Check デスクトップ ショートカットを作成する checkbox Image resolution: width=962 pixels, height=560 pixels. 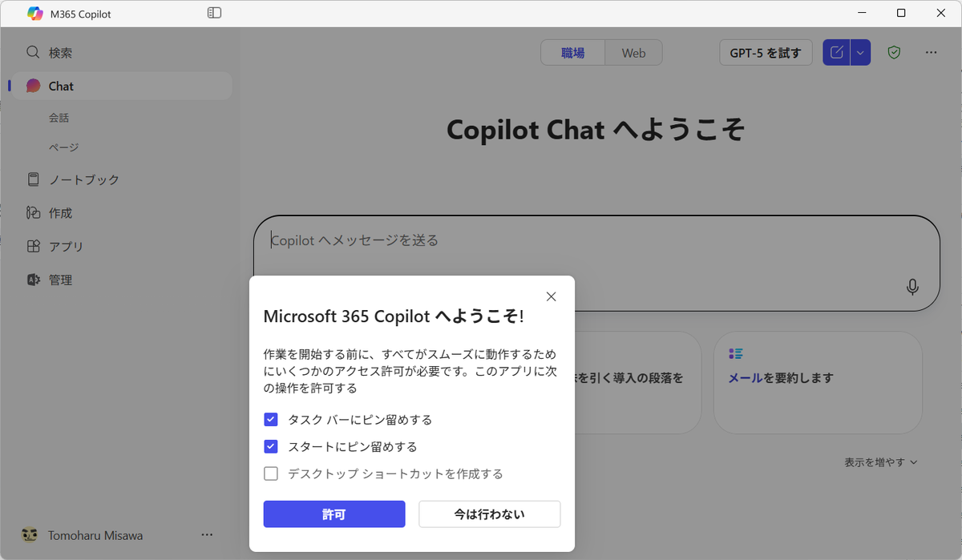pos(271,474)
